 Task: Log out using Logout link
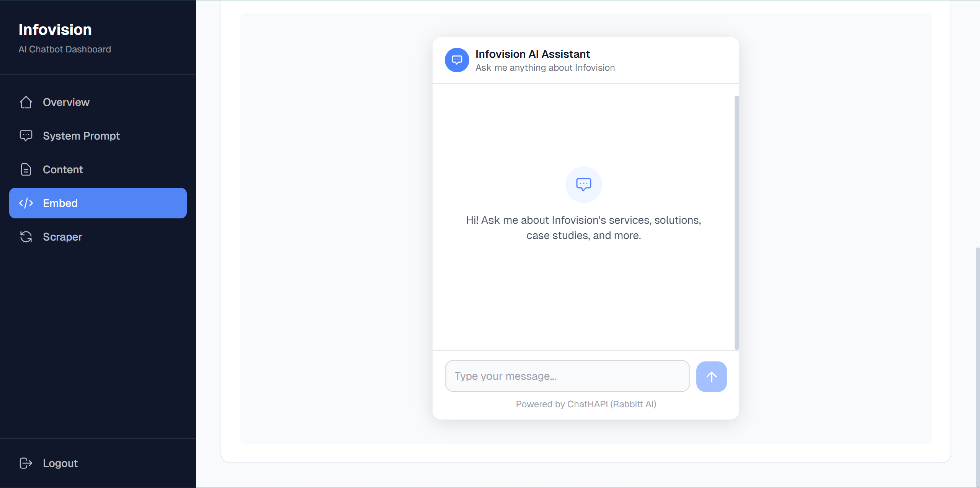click(x=60, y=463)
